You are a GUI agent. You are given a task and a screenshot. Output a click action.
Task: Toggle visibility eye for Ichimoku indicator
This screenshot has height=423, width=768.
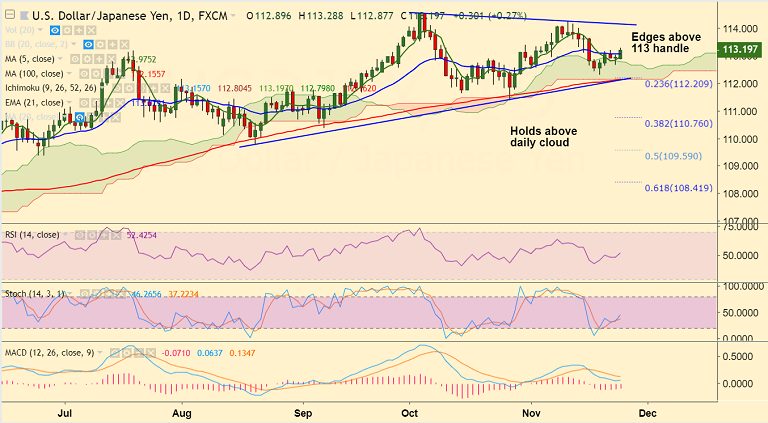(x=117, y=88)
